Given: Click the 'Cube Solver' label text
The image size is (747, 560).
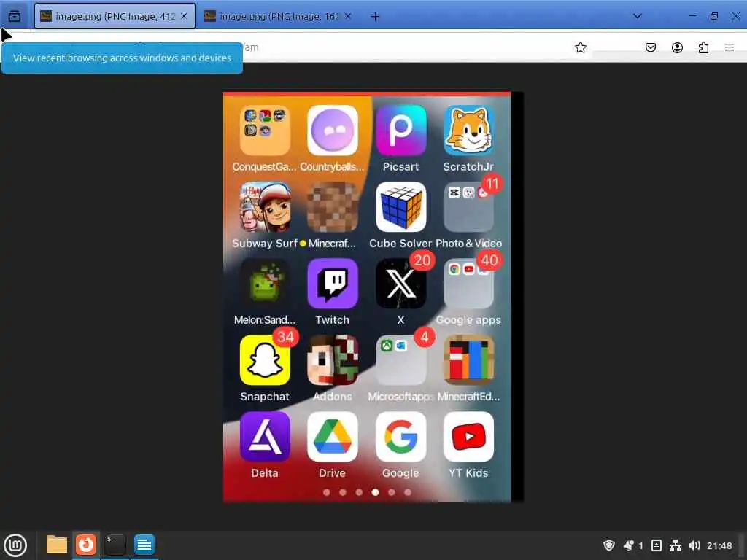Looking at the screenshot, I should pos(400,244).
